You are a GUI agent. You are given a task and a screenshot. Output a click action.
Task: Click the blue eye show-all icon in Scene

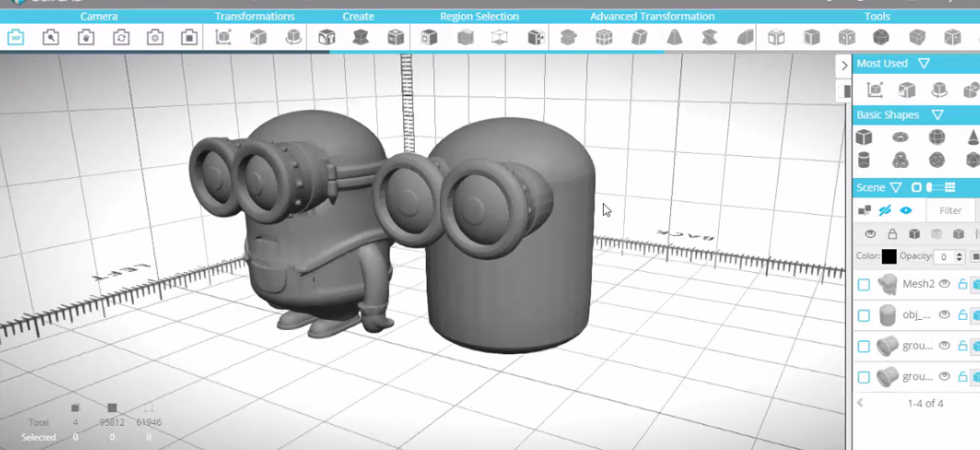(x=905, y=211)
